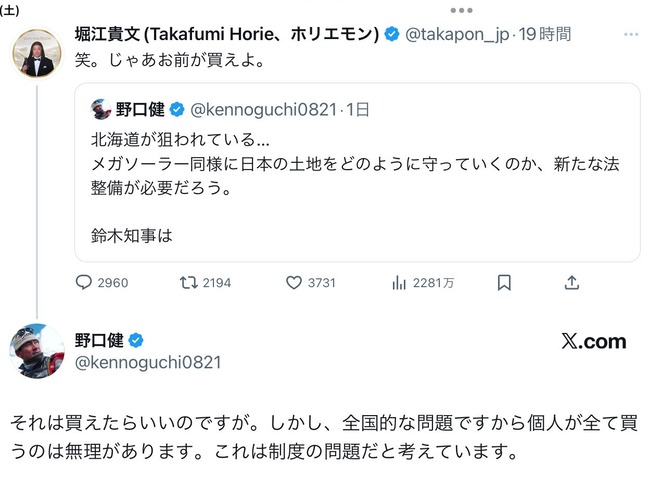Click small 野口健 avatar in quoted tweet

(x=101, y=109)
